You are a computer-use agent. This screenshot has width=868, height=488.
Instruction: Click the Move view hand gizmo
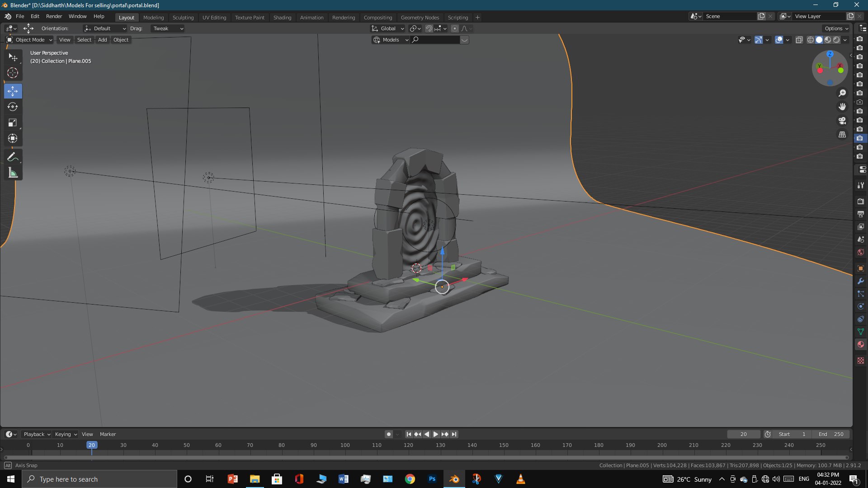tap(842, 107)
